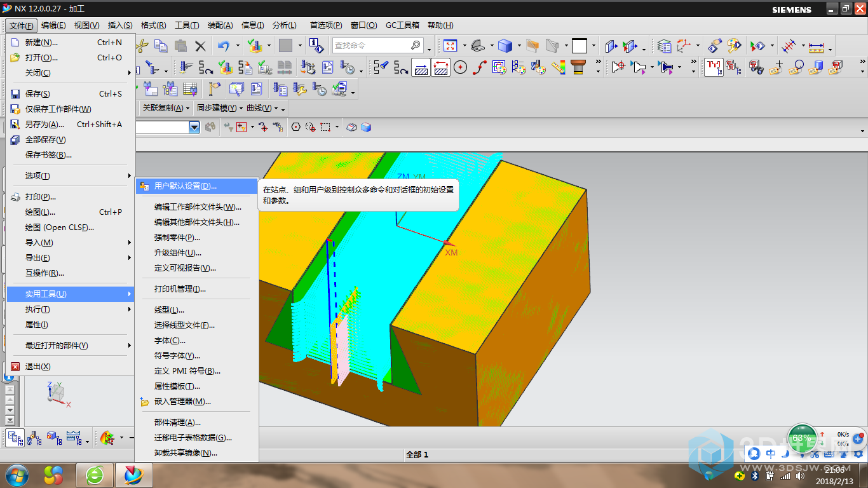Click the Cut scissors icon

142,46
